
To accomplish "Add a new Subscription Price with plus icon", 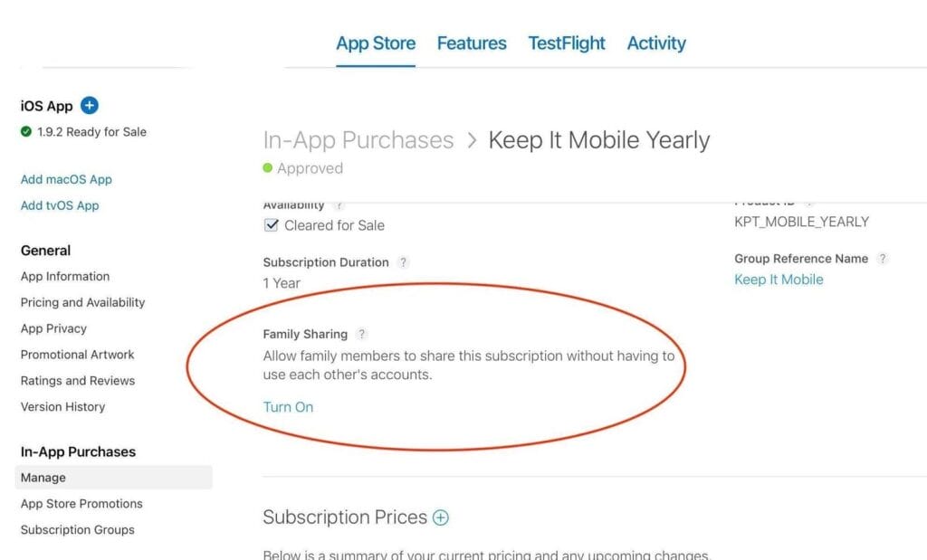I will [x=441, y=517].
